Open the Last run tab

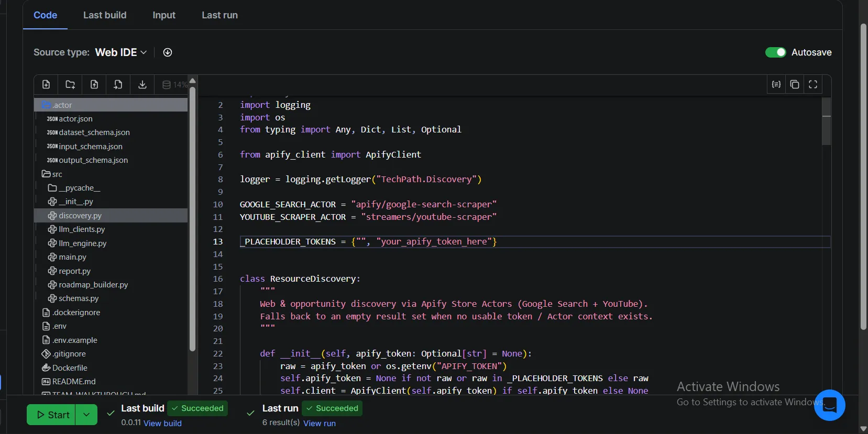[x=219, y=15]
